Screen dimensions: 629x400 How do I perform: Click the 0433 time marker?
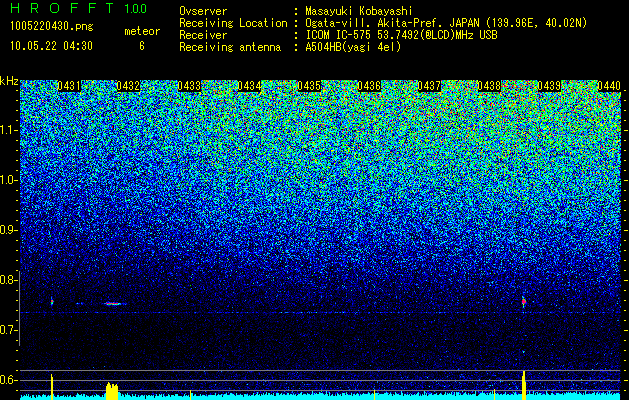point(189,86)
